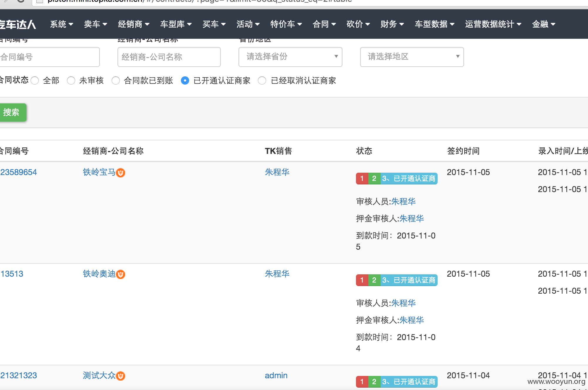Click 审核人员 朱程华 in 铁岭奥迪 row

(403, 303)
